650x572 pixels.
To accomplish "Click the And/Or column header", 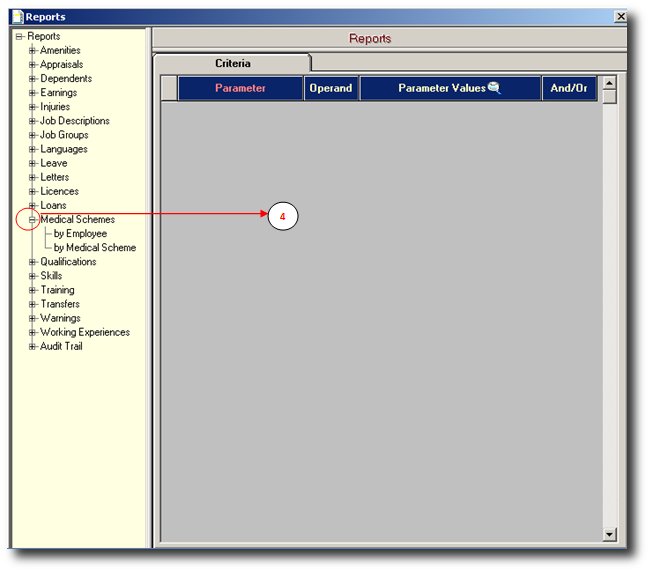I will [569, 89].
